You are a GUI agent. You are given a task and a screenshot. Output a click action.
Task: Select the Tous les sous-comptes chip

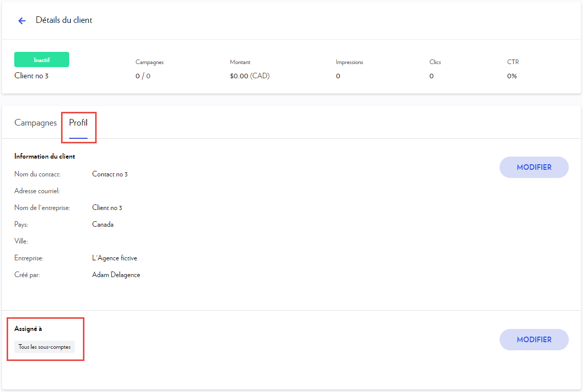coord(44,346)
